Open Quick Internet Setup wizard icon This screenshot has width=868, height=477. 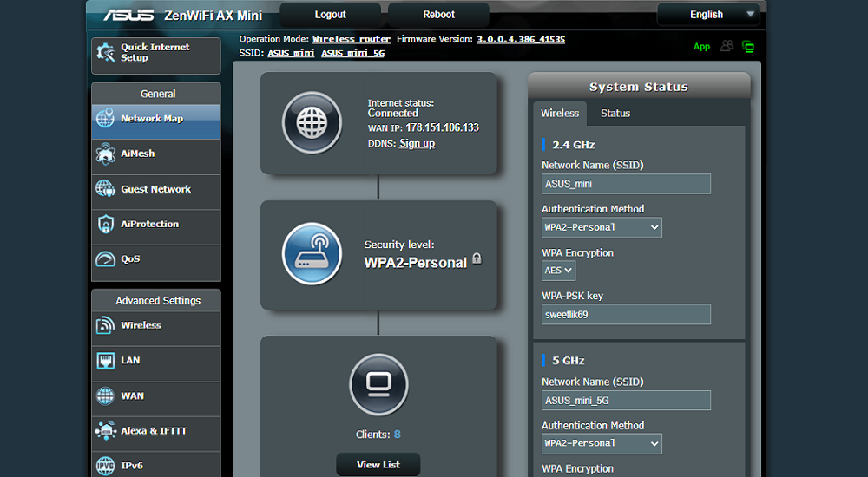click(x=105, y=53)
